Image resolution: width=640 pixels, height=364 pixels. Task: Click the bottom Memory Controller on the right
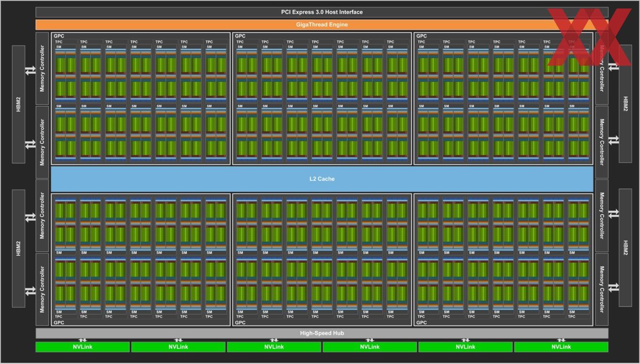click(601, 289)
